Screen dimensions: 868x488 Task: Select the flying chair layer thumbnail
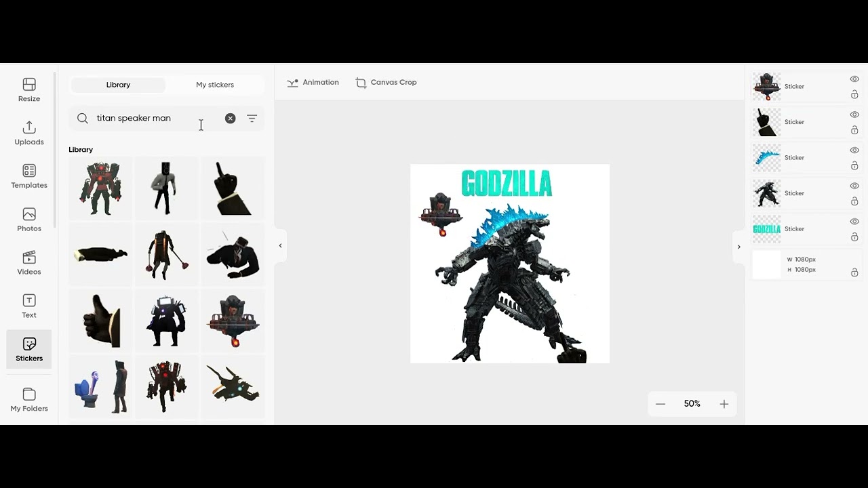pos(767,87)
